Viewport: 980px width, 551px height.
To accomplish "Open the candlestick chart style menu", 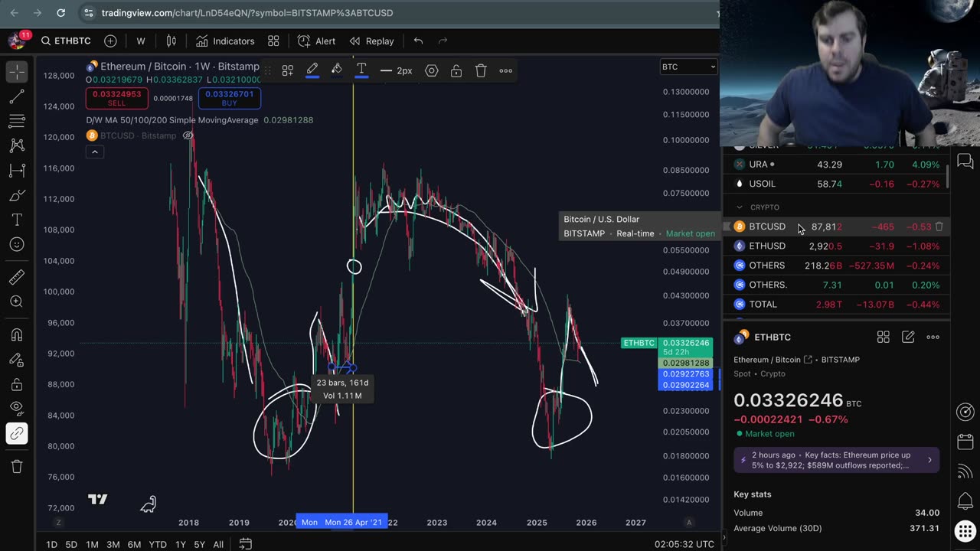I will pyautogui.click(x=171, y=41).
